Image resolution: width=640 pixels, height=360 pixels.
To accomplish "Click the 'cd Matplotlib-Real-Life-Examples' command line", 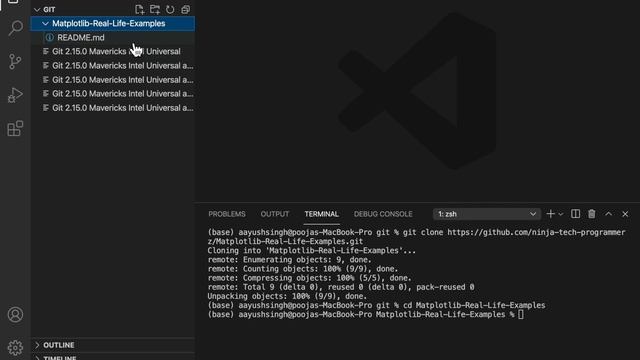I will (x=376, y=305).
